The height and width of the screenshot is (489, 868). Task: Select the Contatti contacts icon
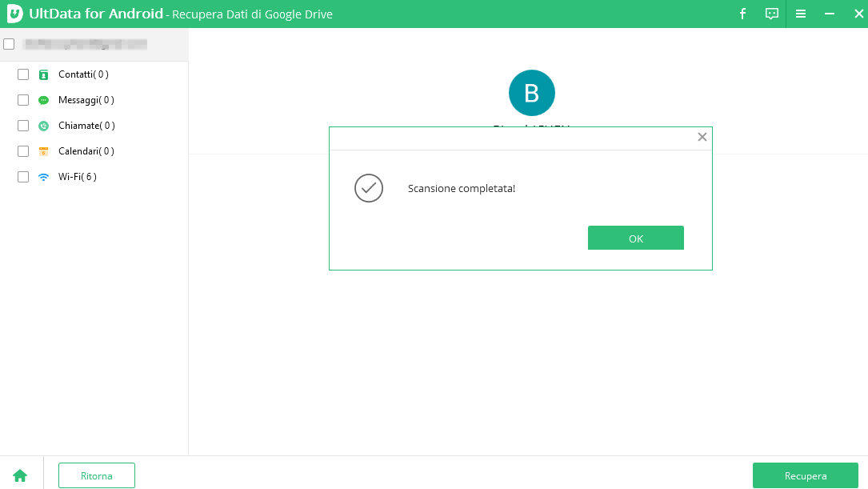[44, 74]
